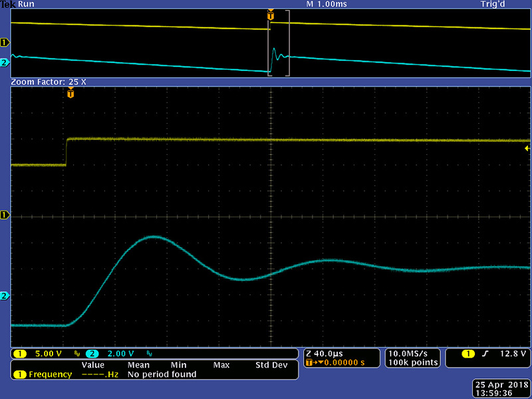The width and height of the screenshot is (532, 399).
Task: Click the yellow trigger level arrow at right edge
Action: 527,148
